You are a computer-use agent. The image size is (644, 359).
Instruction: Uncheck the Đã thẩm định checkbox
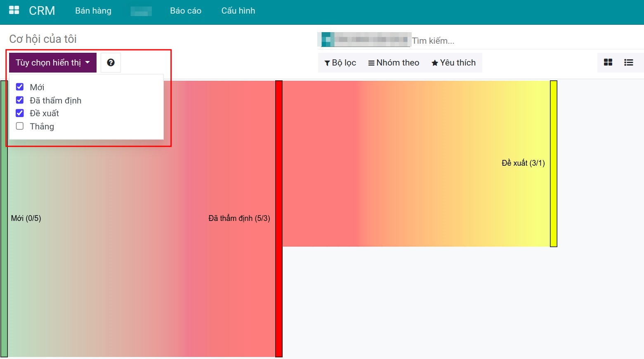pyautogui.click(x=20, y=100)
